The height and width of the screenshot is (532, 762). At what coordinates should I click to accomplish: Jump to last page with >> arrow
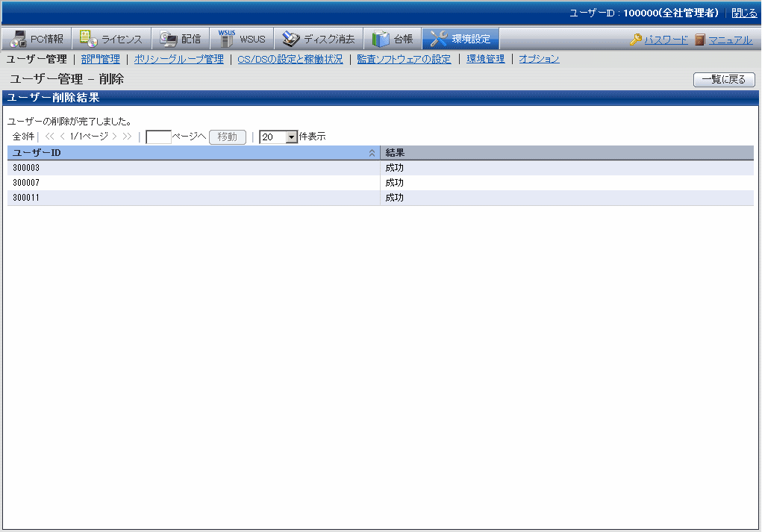click(128, 137)
